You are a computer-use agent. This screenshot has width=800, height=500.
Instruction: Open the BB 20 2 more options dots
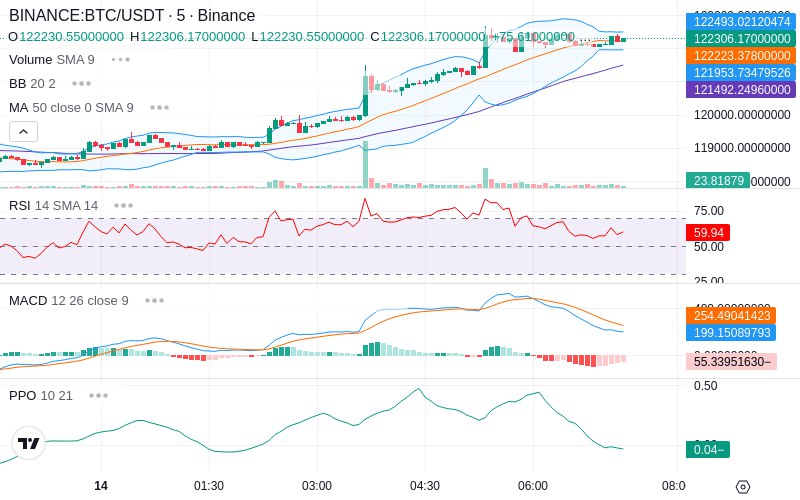click(82, 84)
